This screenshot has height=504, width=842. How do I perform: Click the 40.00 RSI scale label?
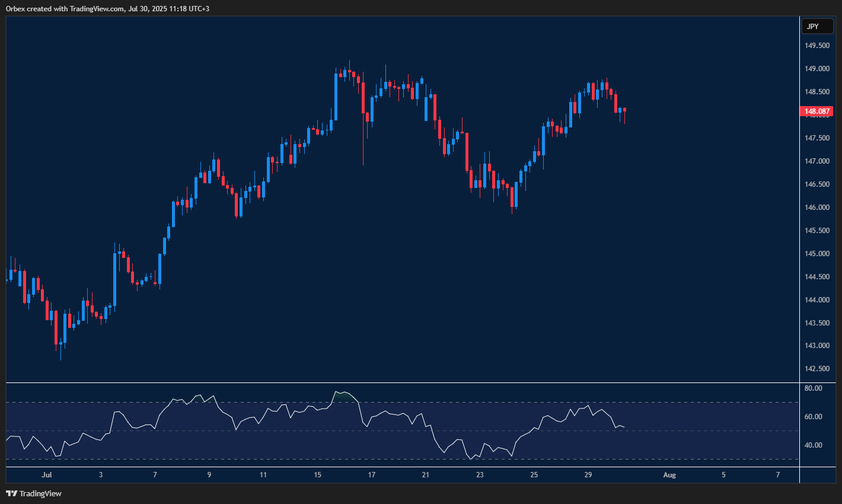tap(814, 445)
